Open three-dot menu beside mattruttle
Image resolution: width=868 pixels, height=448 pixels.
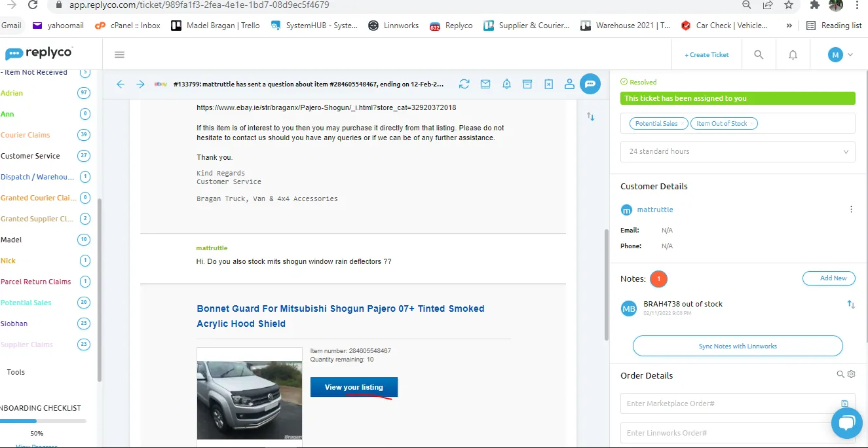(851, 210)
